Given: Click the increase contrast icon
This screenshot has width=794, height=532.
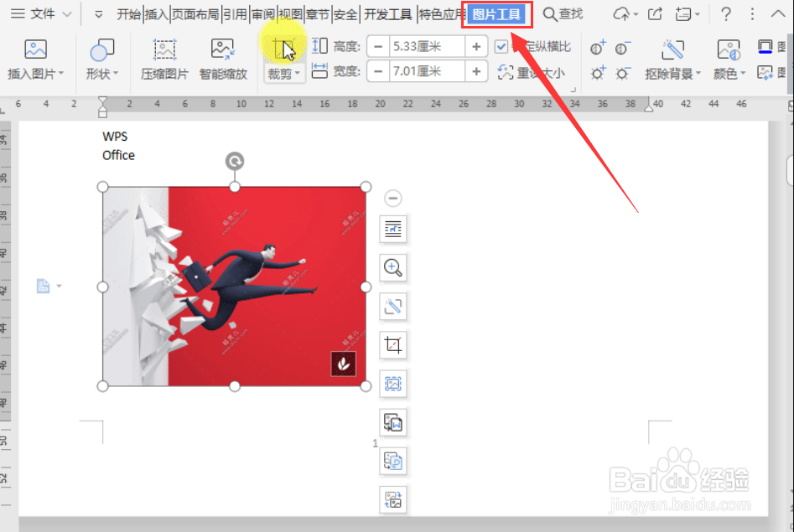Looking at the screenshot, I should click(598, 48).
